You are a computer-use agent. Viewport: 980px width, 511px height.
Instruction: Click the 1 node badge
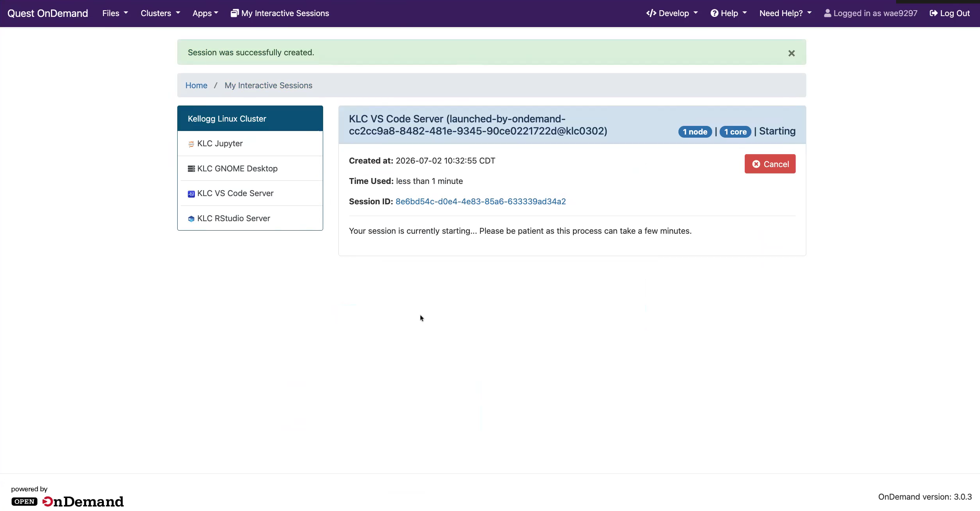tap(695, 132)
